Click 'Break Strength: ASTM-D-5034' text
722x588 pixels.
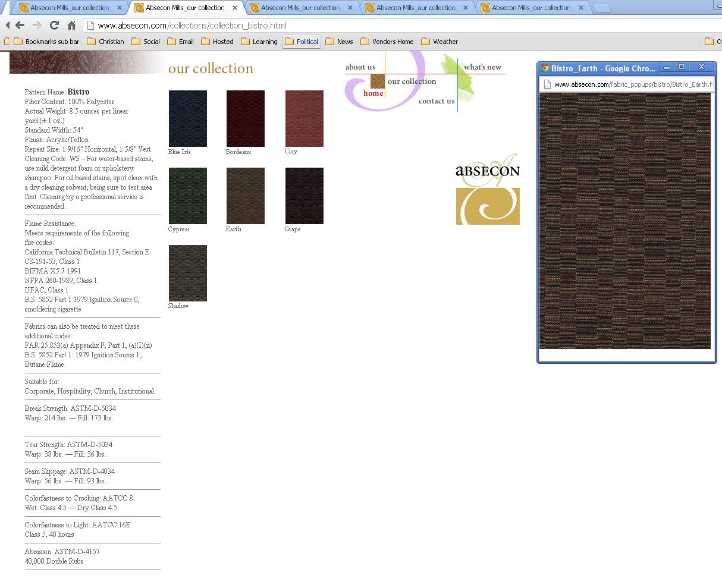(x=70, y=408)
